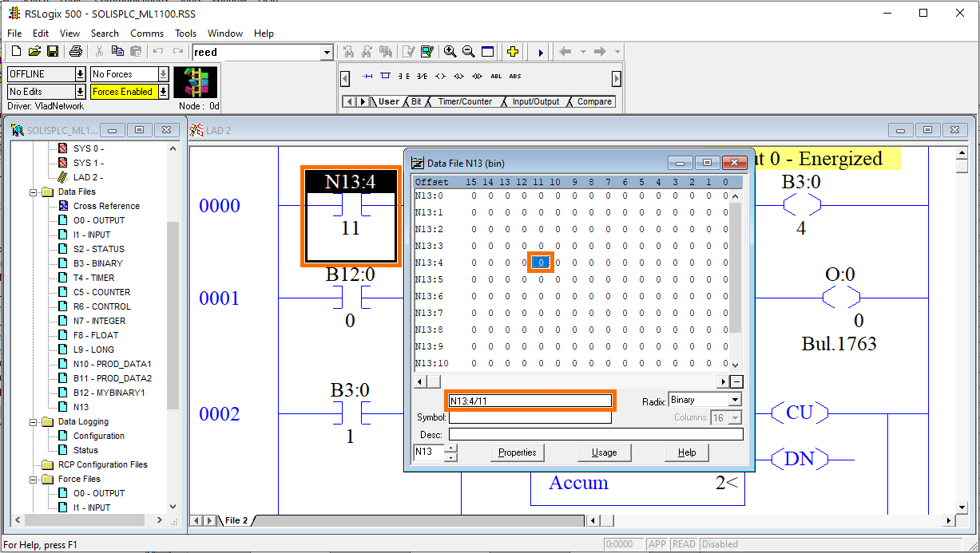Image resolution: width=980 pixels, height=553 pixels.
Task: Click the Verify project checkmark icon
Action: click(427, 52)
